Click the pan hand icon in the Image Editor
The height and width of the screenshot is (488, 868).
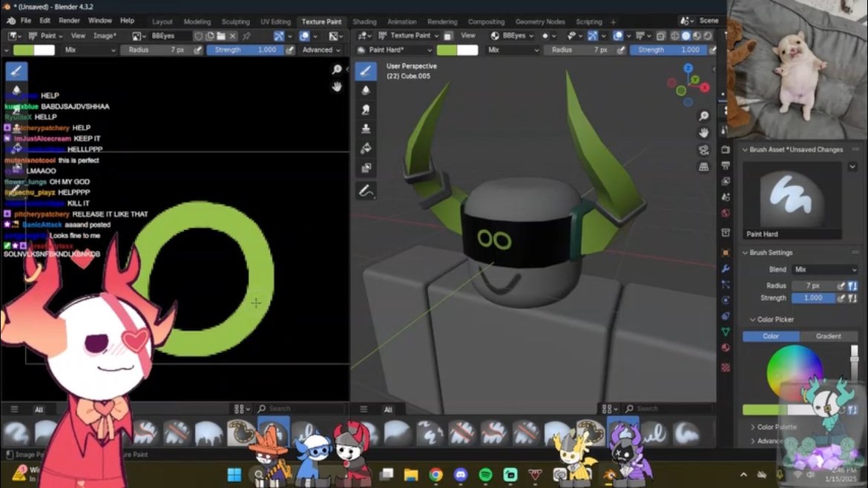click(x=337, y=87)
